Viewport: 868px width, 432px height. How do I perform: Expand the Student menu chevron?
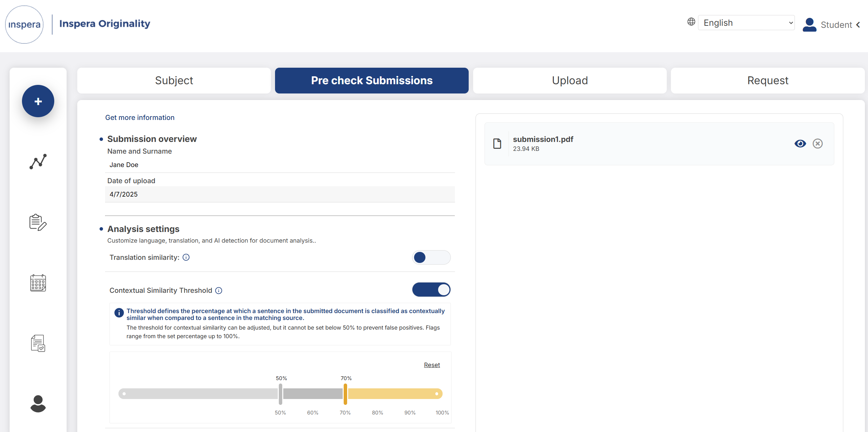[x=858, y=25]
